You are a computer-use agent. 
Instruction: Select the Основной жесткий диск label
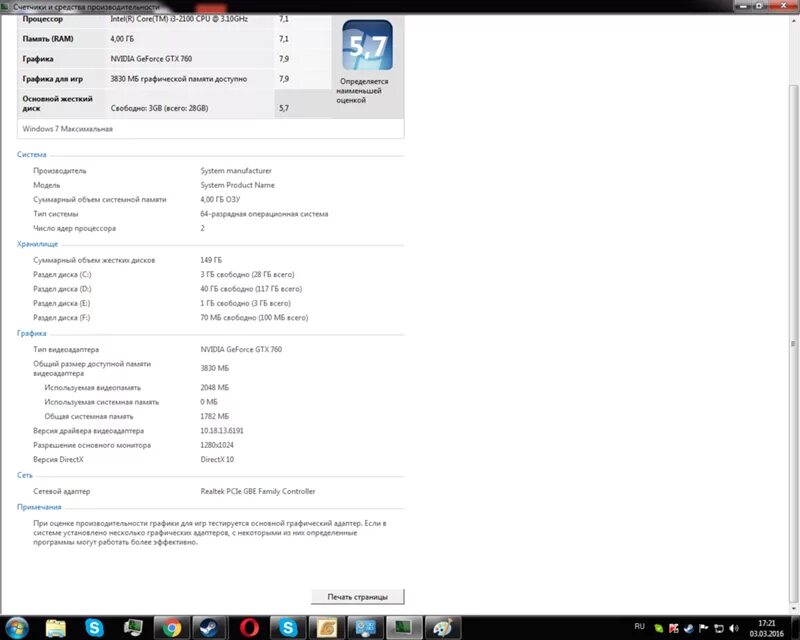pos(58,103)
